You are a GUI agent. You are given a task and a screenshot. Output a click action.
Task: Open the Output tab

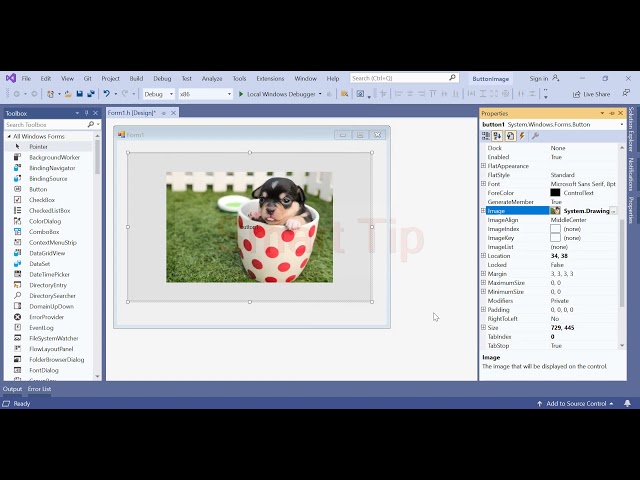click(x=12, y=389)
